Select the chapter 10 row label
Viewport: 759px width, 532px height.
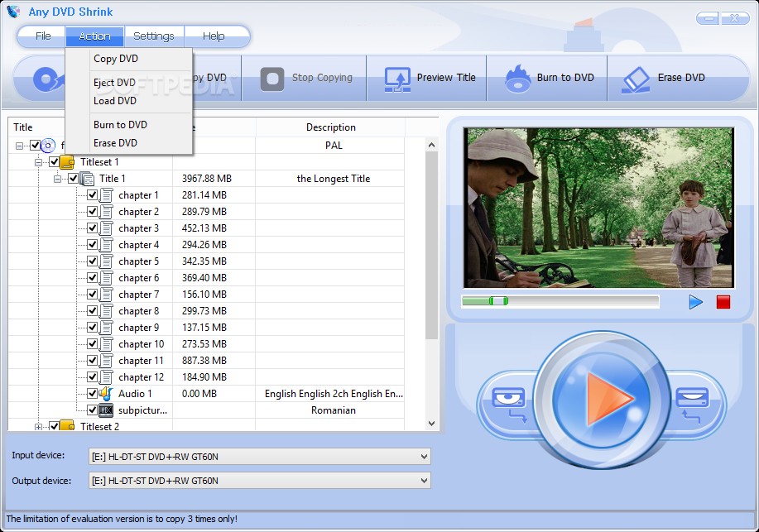tap(141, 344)
